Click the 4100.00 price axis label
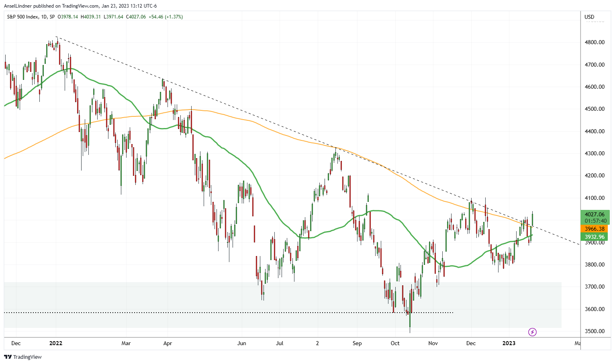The image size is (615, 364). coord(595,198)
